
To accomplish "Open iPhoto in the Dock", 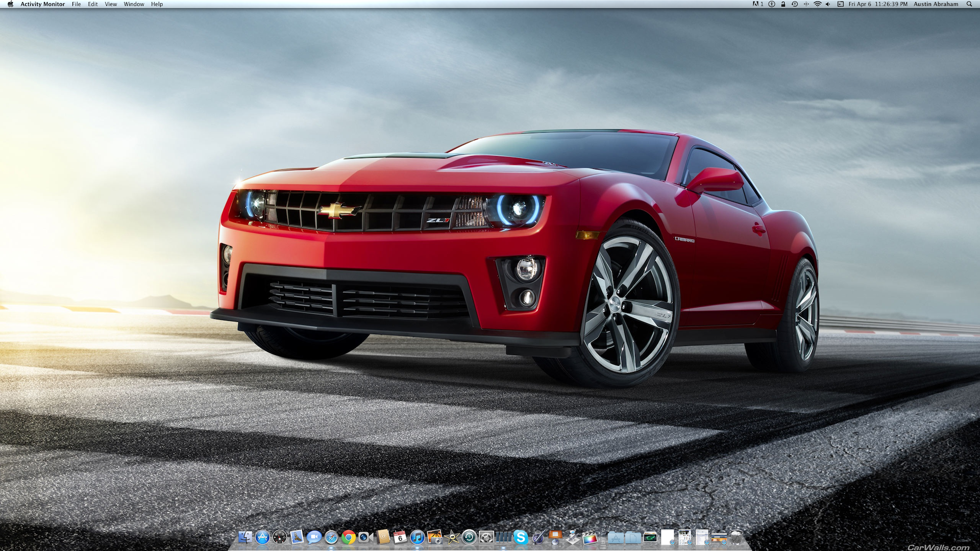I will [434, 537].
